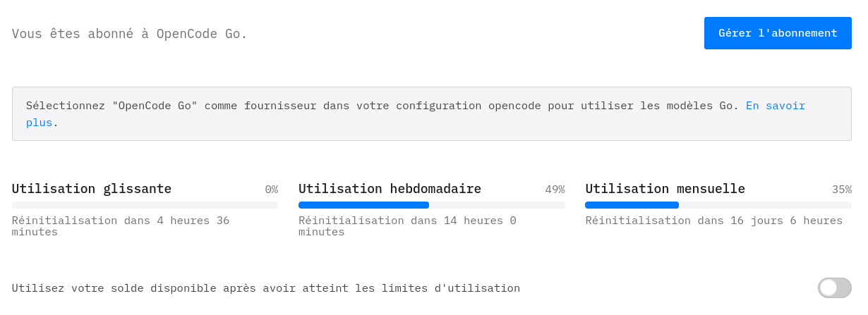Click the "4 heures 36 minutes" reset text
Viewport: 868px width, 315px height.
120,226
